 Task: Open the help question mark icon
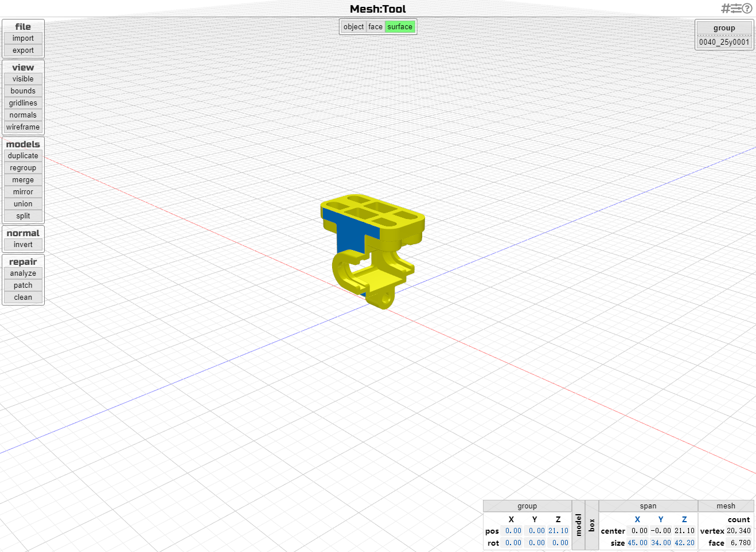click(748, 8)
